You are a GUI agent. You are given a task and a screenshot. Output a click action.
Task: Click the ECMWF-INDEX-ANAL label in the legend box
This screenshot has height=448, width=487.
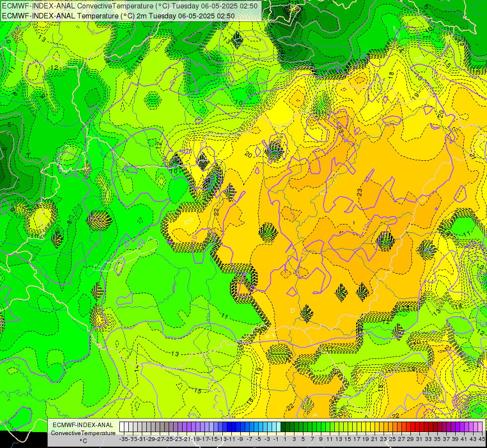click(83, 425)
